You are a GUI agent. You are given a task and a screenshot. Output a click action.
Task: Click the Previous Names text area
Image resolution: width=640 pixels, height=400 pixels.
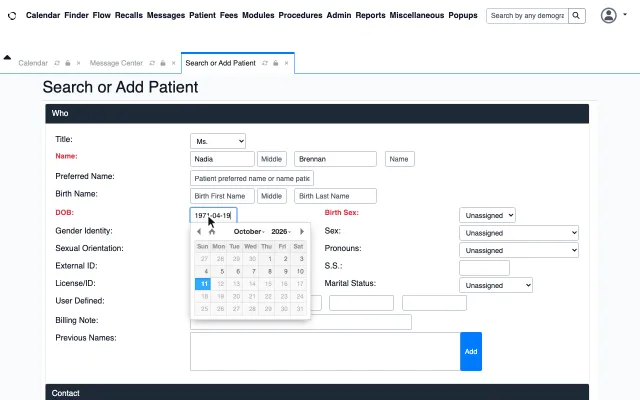[325, 351]
